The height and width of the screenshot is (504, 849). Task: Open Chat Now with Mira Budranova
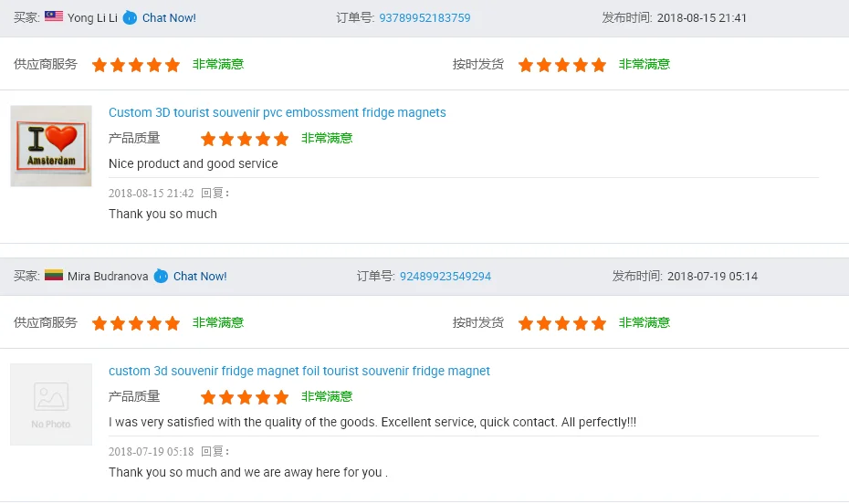[200, 276]
